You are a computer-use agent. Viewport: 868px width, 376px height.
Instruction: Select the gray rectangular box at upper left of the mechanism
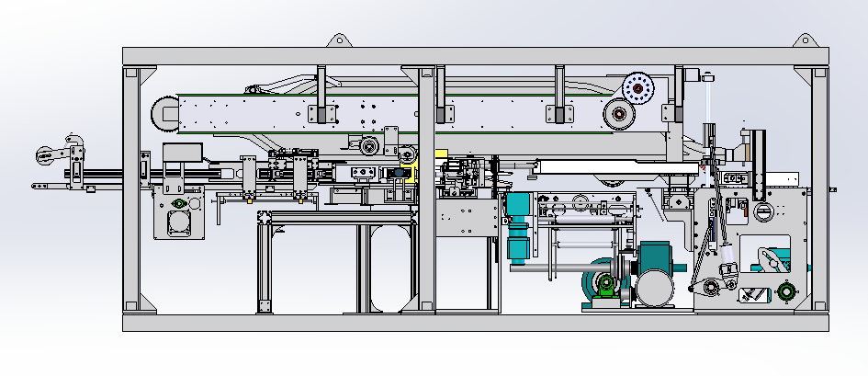(183, 153)
